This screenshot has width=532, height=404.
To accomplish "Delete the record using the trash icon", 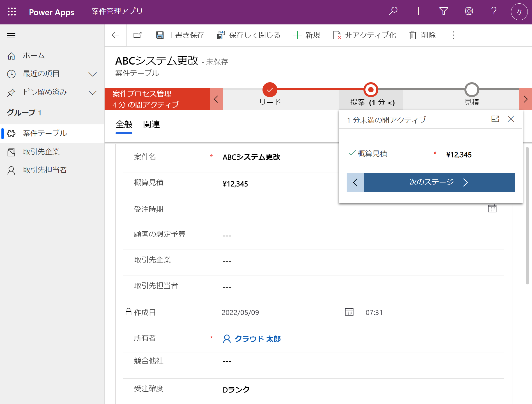I will point(412,35).
